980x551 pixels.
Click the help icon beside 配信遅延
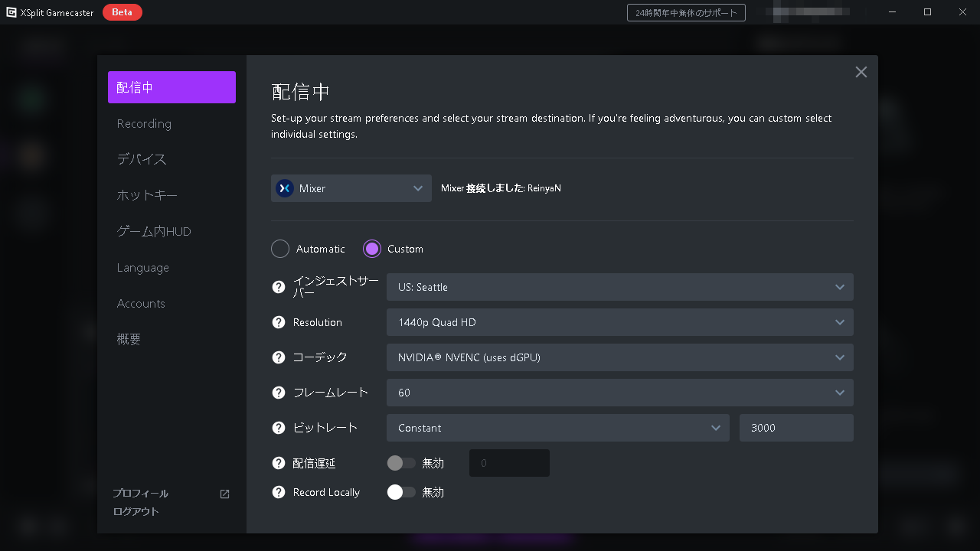pyautogui.click(x=279, y=463)
